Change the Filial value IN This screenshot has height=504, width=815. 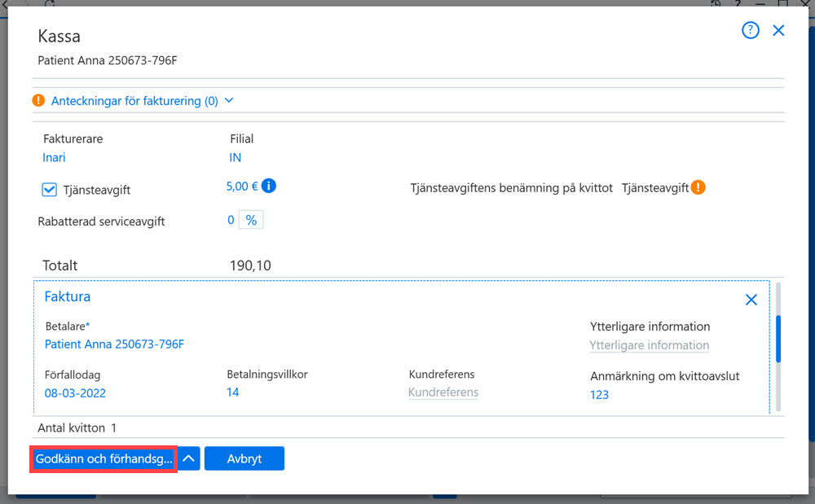click(x=235, y=157)
